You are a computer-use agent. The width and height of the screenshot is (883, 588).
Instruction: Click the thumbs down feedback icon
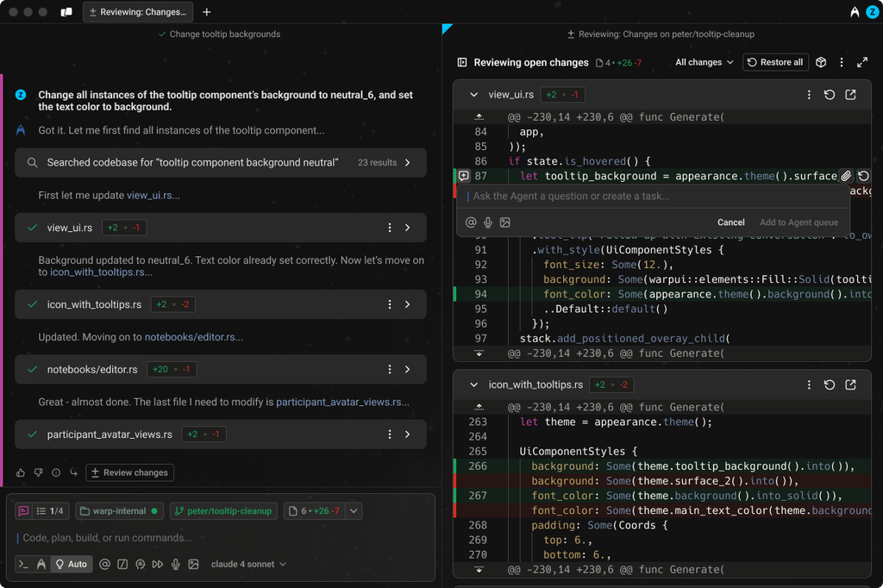click(x=38, y=472)
